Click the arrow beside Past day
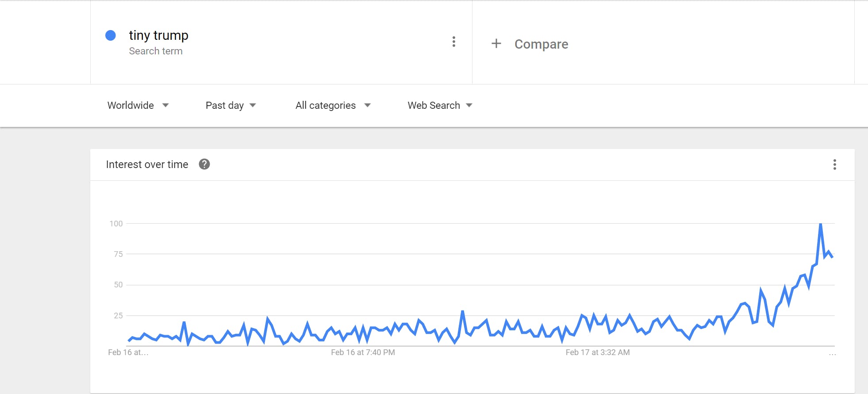Image resolution: width=868 pixels, height=394 pixels. tap(253, 105)
